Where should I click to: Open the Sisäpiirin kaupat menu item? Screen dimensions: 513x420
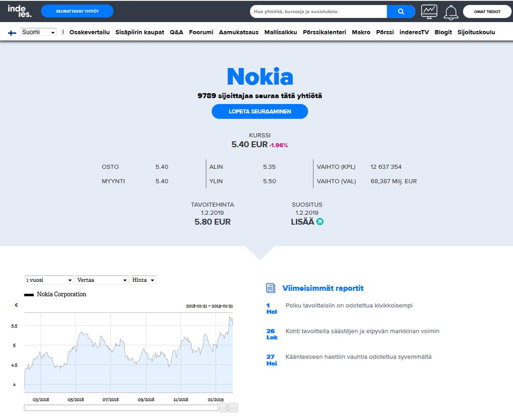pyautogui.click(x=140, y=32)
